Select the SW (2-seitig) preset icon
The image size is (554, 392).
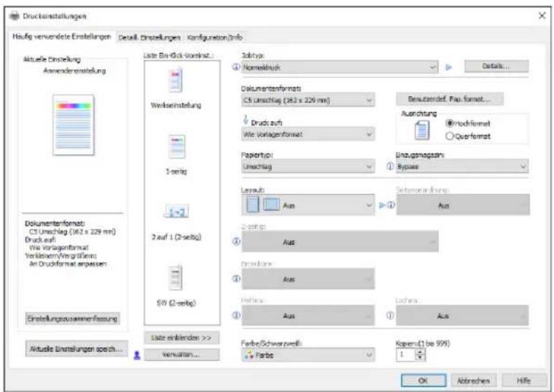pyautogui.click(x=176, y=277)
